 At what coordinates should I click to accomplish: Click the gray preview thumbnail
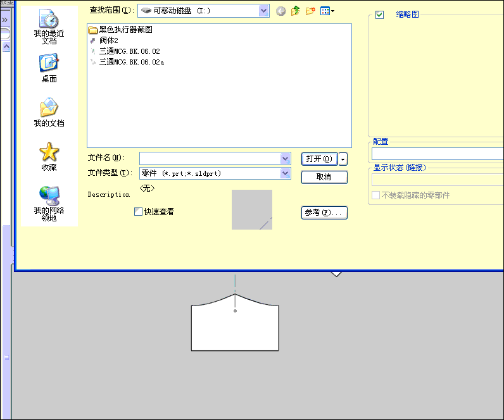[x=252, y=209]
